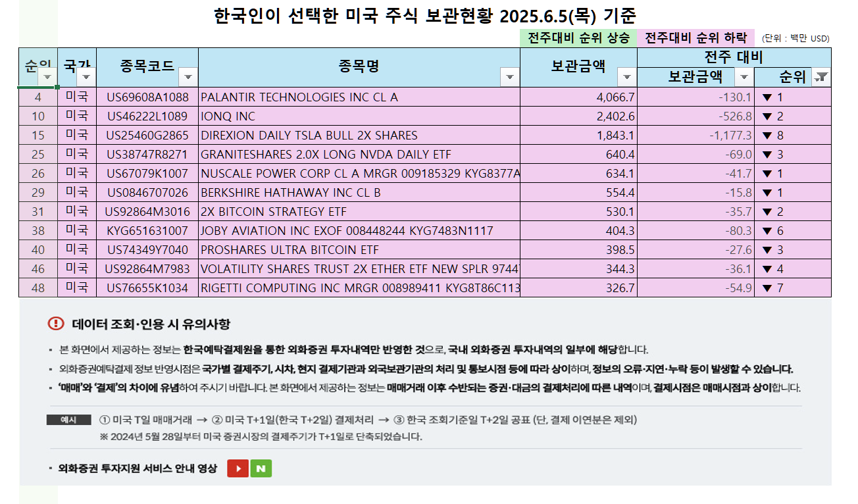Viewport: 858px width, 504px height.
Task: Click stock code US38747R8271
Action: tap(147, 155)
